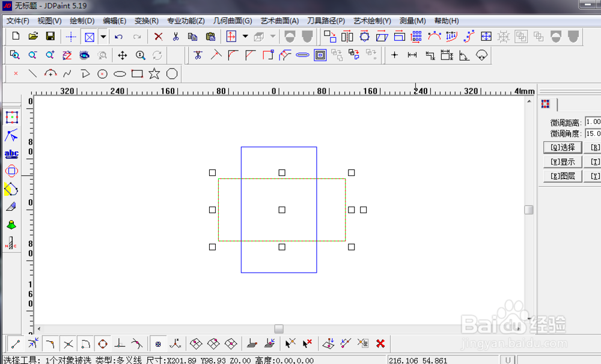Toggle the crossed-square display mode button

click(90, 37)
